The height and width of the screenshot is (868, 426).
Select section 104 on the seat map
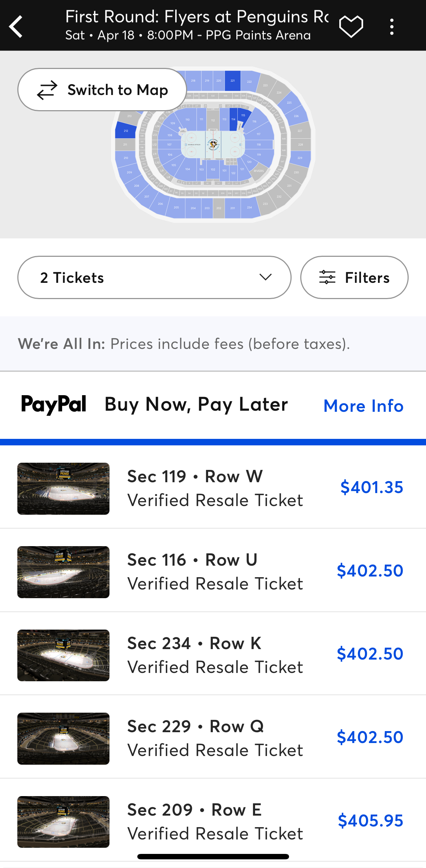coord(188,170)
